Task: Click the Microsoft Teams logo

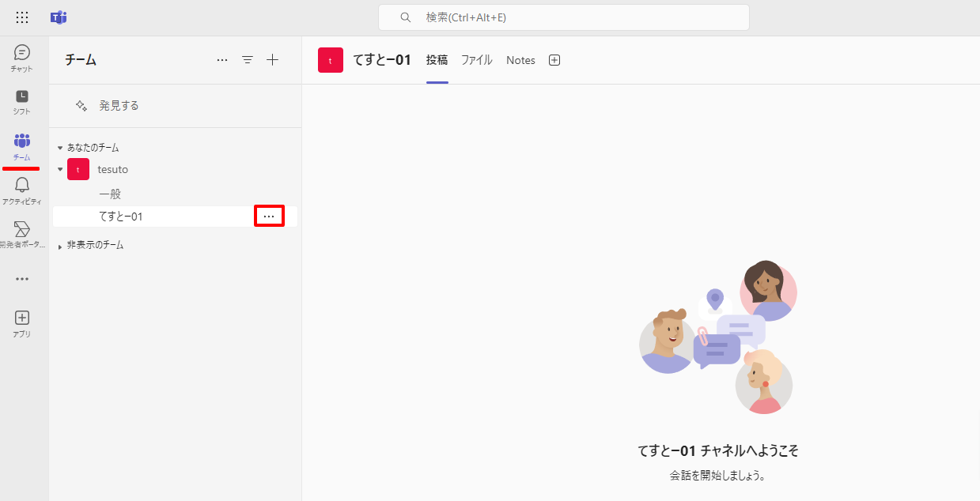Action: pyautogui.click(x=59, y=17)
